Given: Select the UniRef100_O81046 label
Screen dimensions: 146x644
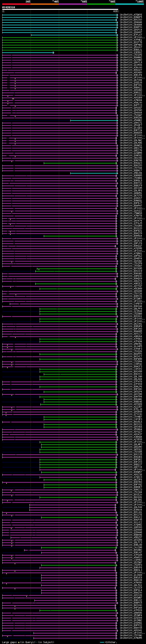Looking at the screenshot, I should 131,158.
